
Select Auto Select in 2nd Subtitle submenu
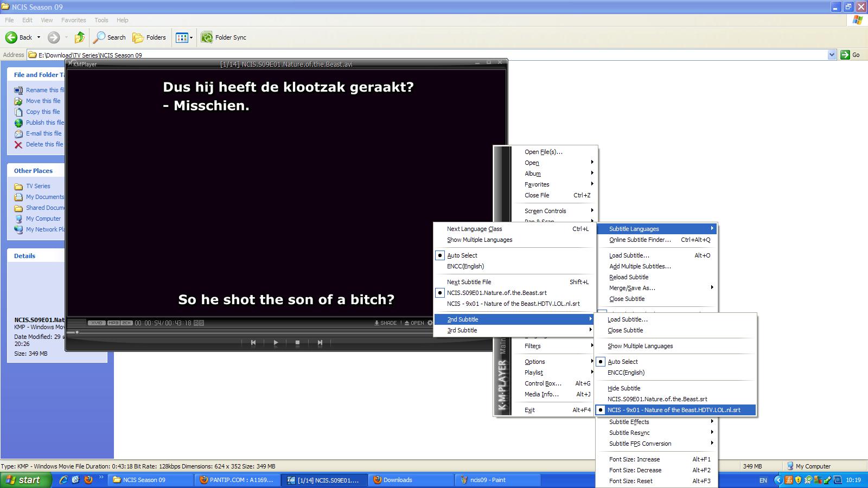click(675, 362)
